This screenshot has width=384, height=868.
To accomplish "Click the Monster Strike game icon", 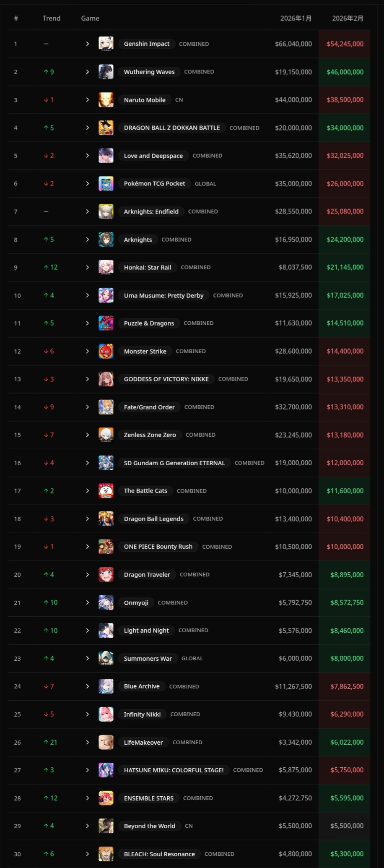I will click(106, 351).
